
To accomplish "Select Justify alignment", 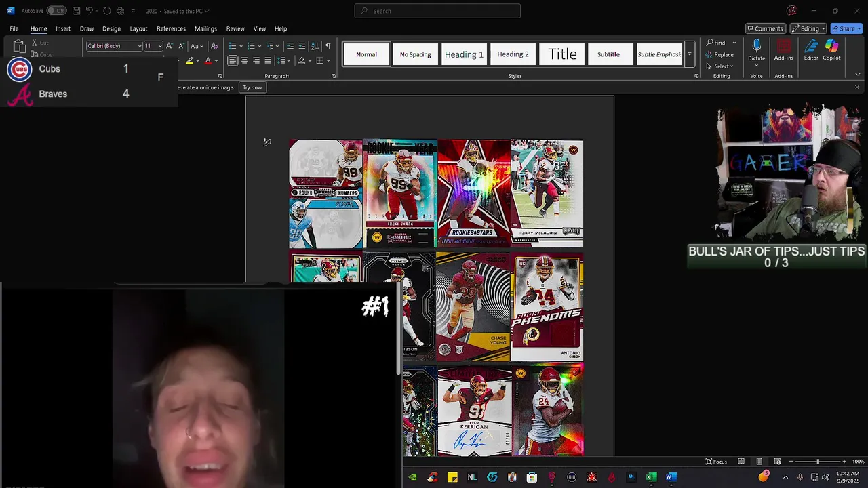I will coord(268,60).
